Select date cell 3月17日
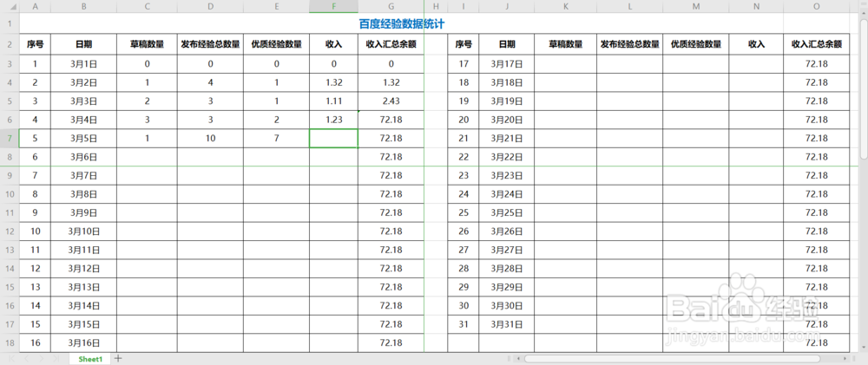This screenshot has height=365, width=868. [x=507, y=63]
